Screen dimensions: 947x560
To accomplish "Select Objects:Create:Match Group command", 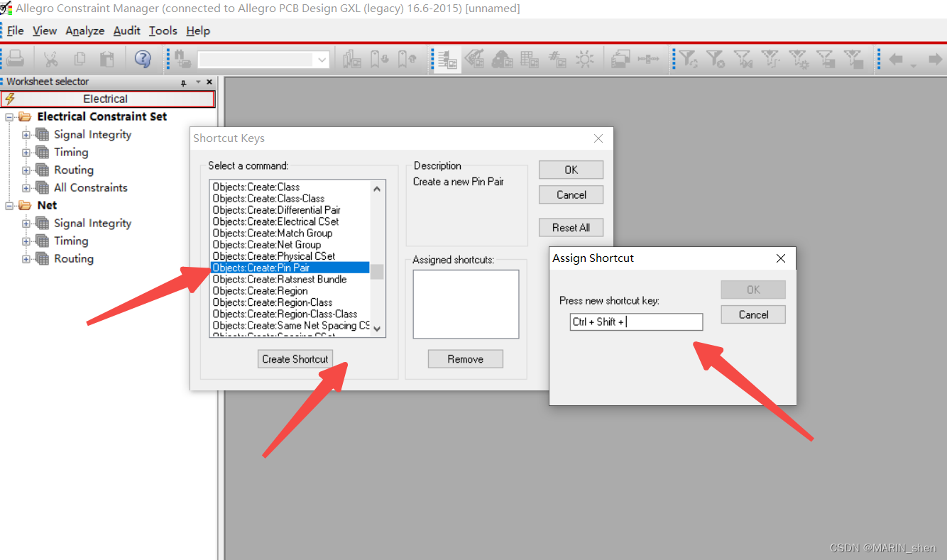I will coord(273,233).
